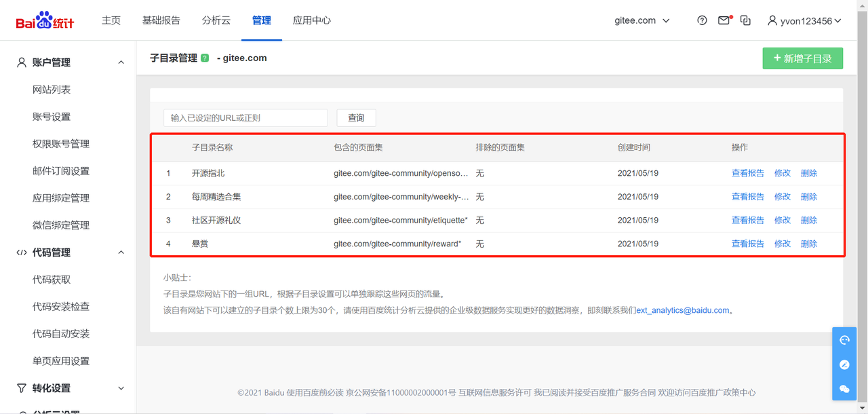
Task: Open 账号设置 in the sidebar
Action: (52, 117)
